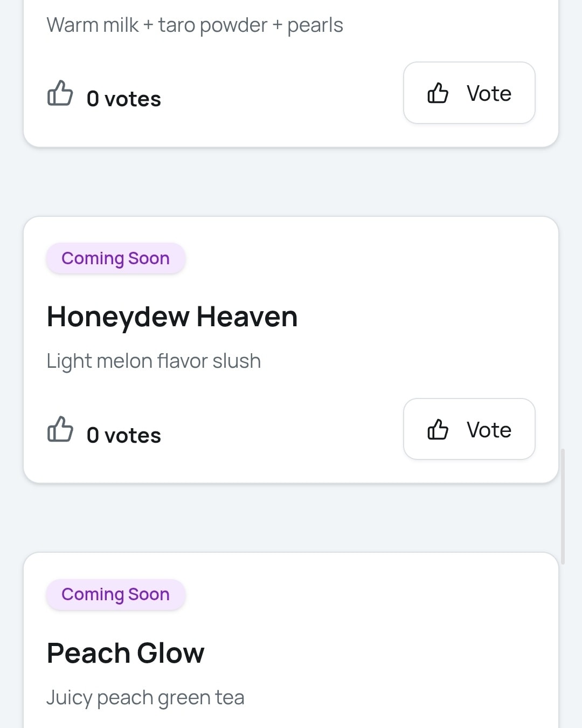Click the word 'Vote' in Honeydew's button
Viewport: 582px width, 728px height.
(489, 430)
